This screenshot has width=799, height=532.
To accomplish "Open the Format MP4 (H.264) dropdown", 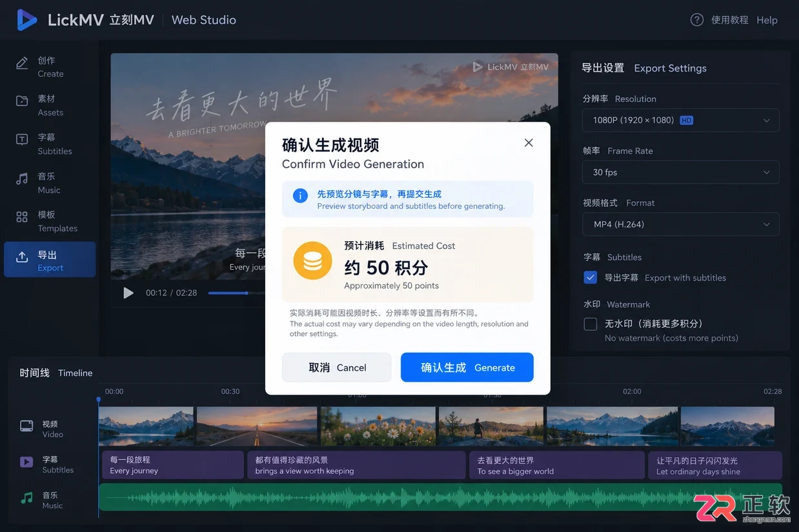I will (681, 224).
